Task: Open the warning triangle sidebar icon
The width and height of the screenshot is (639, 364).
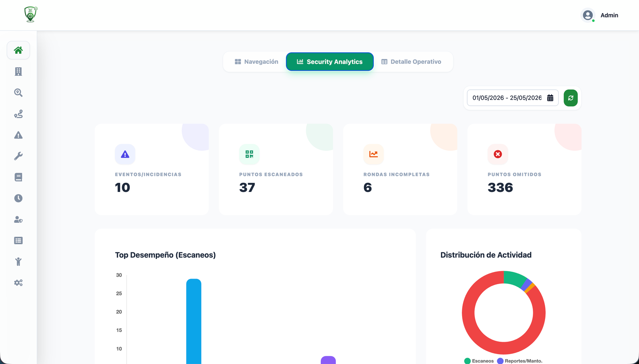Action: point(18,135)
